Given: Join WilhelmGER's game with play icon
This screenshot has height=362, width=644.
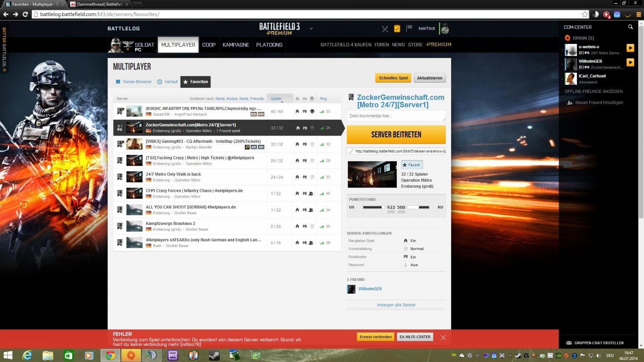Looking at the screenshot, I should [x=630, y=62].
